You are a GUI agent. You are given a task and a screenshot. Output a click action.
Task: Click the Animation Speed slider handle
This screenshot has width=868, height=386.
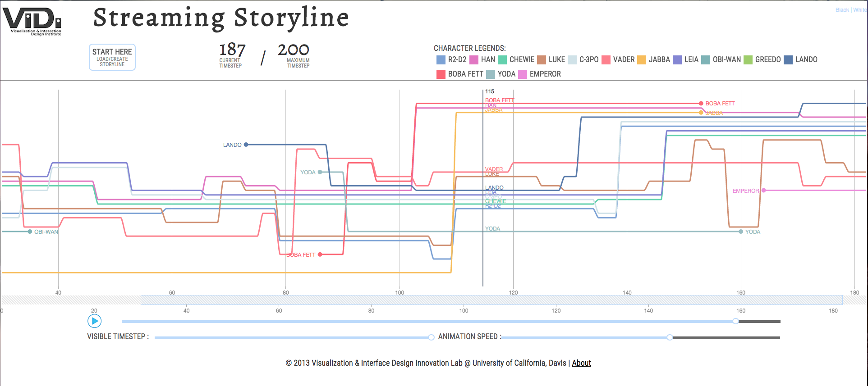click(670, 337)
